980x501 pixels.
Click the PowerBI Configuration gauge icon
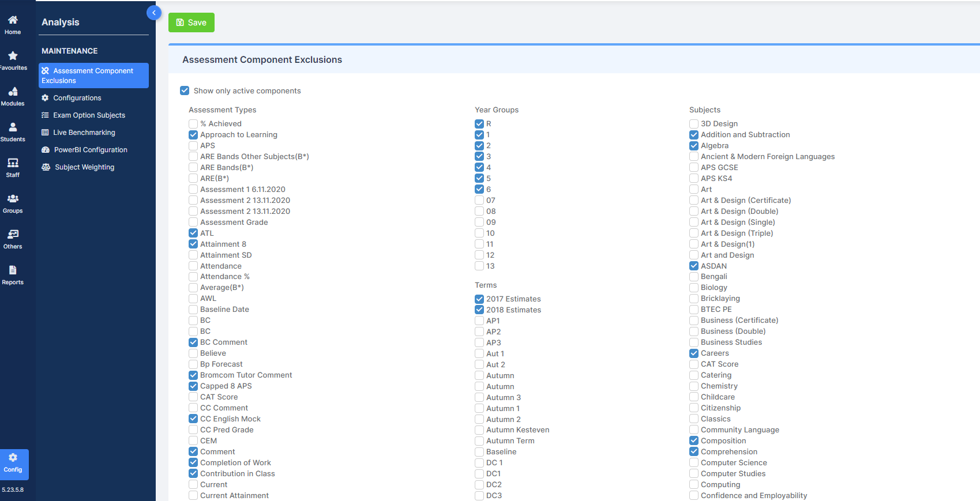pos(46,150)
